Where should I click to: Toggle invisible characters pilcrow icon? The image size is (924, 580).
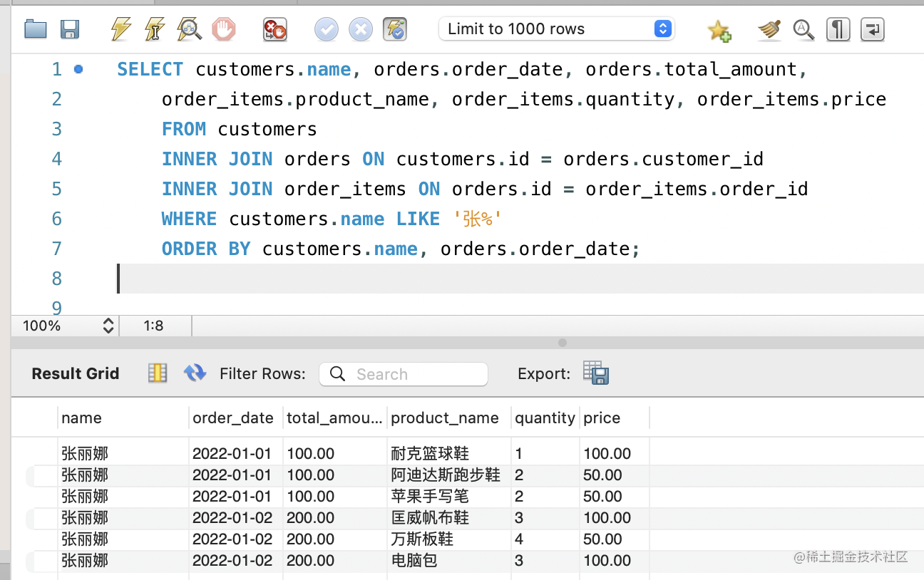point(838,29)
